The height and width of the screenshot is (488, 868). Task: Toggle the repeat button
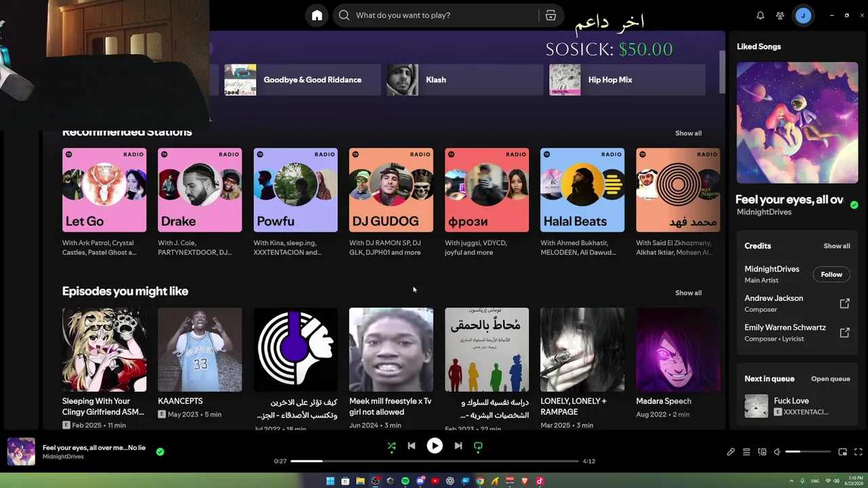478,446
